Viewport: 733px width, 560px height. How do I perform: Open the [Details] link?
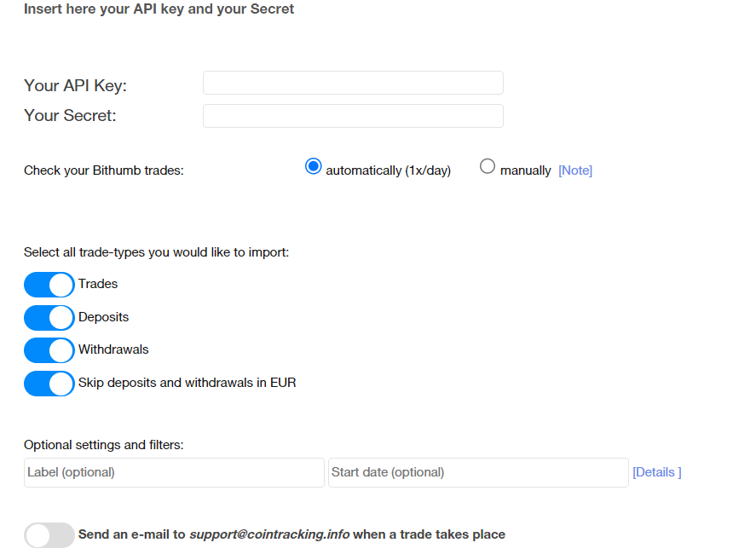tap(656, 472)
